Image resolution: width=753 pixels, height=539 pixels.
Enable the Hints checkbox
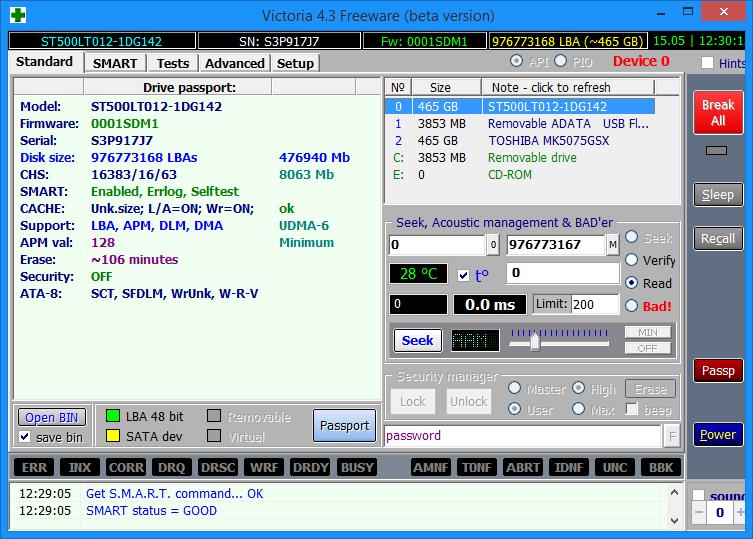click(x=707, y=62)
